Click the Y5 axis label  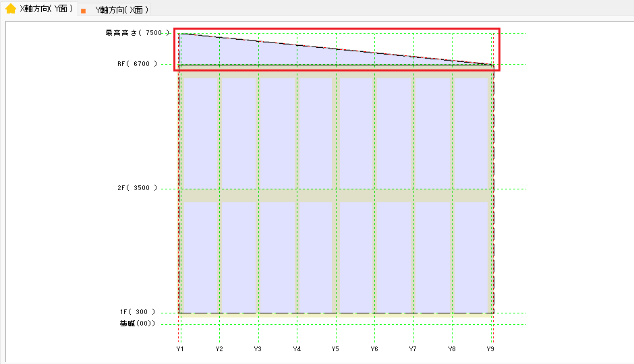(x=335, y=349)
